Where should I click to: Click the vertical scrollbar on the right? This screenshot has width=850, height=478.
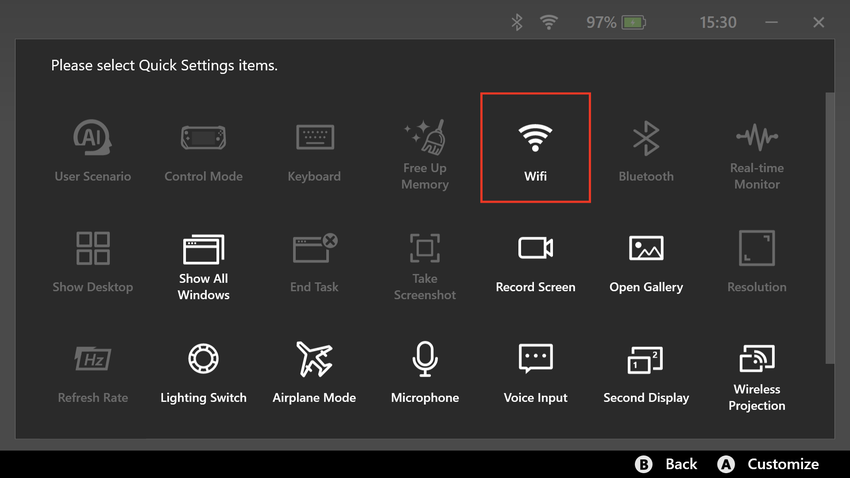(829, 230)
